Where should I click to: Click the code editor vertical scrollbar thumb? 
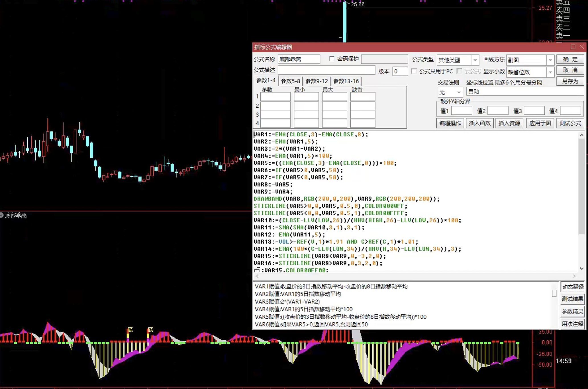point(581,187)
